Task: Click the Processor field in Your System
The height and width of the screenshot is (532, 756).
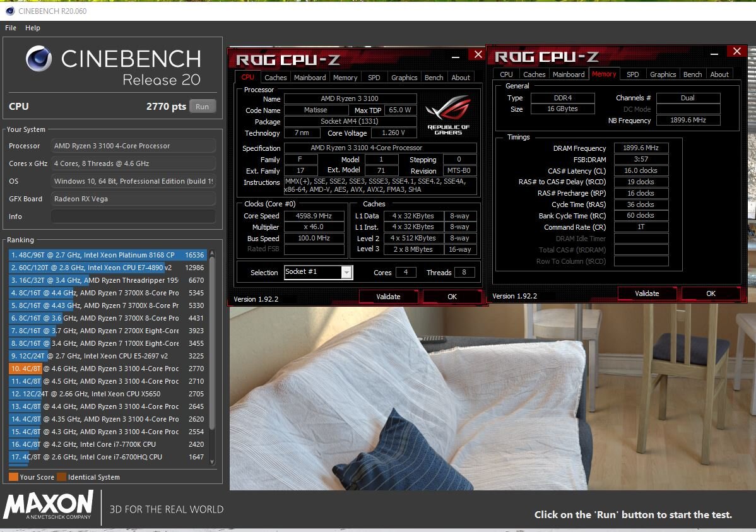Action: [133, 146]
